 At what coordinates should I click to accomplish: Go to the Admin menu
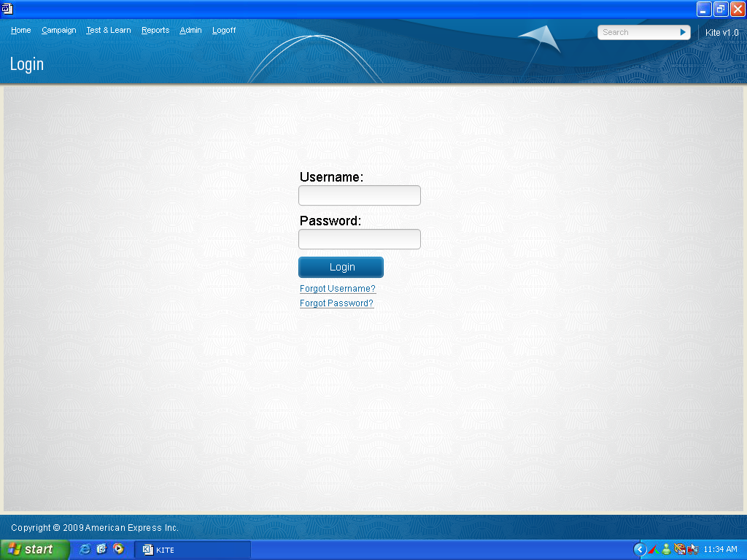190,30
